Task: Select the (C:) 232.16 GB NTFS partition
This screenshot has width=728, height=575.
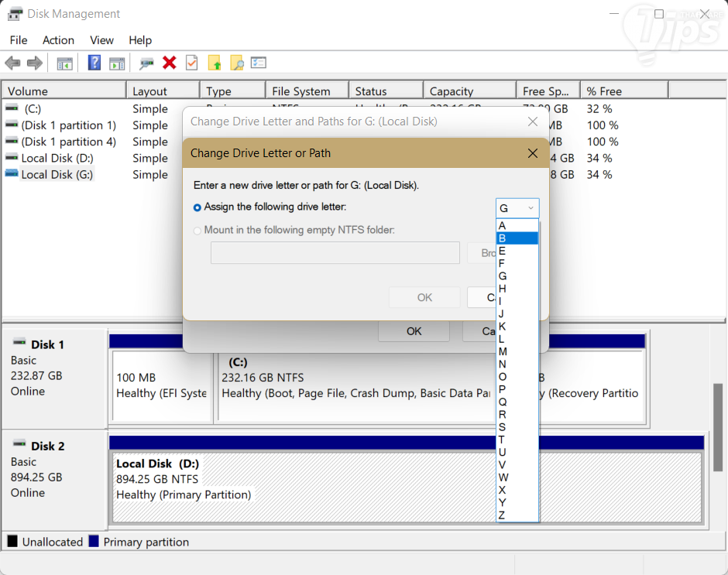Action: point(356,386)
